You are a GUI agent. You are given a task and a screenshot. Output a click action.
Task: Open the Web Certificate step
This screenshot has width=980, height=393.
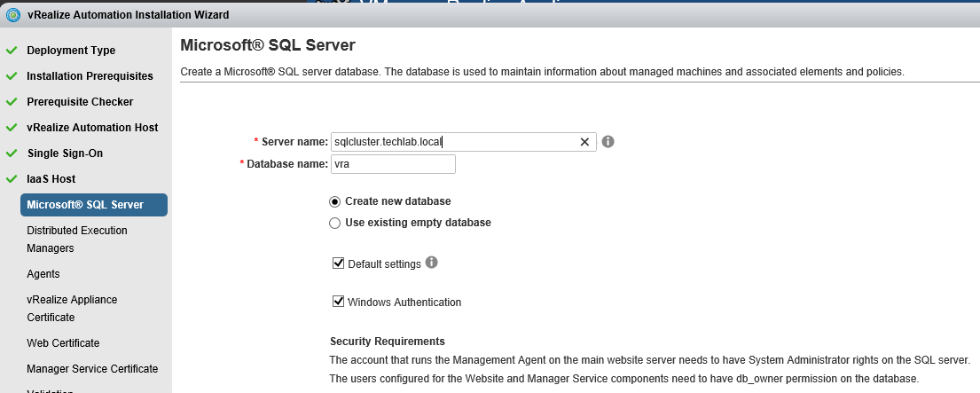pos(63,343)
